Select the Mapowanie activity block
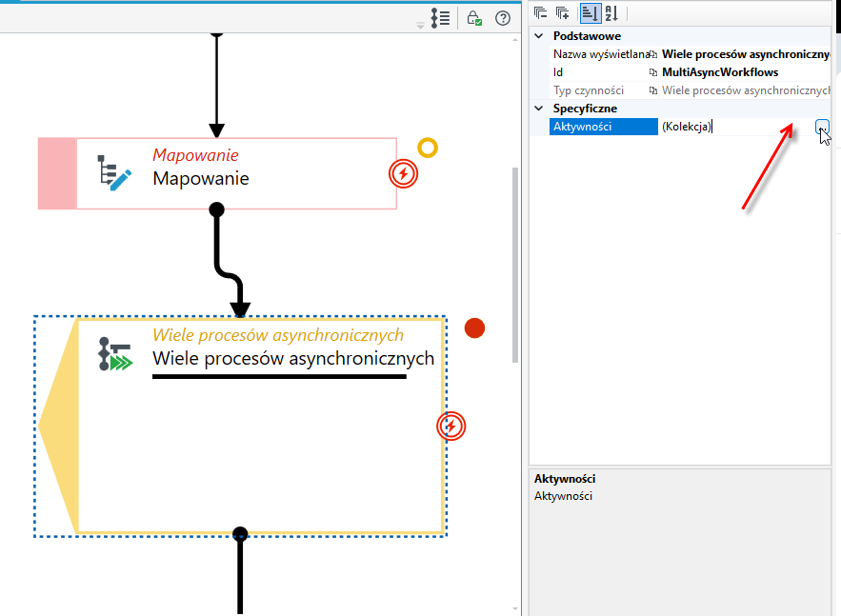Image resolution: width=841 pixels, height=616 pixels. tap(217, 173)
